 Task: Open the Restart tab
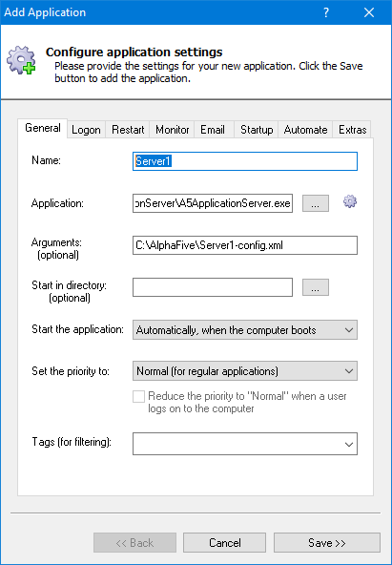pyautogui.click(x=128, y=130)
